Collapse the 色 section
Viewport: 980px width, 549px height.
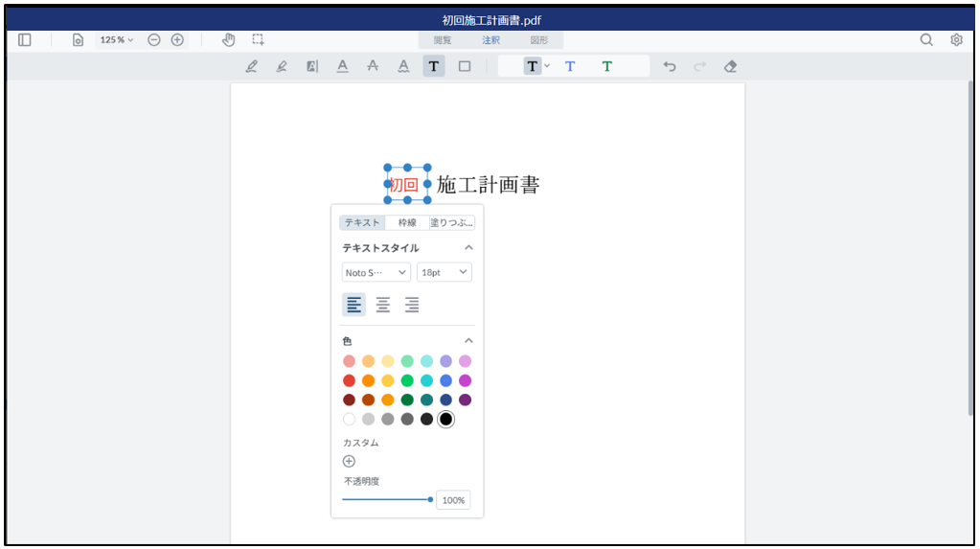tap(468, 341)
